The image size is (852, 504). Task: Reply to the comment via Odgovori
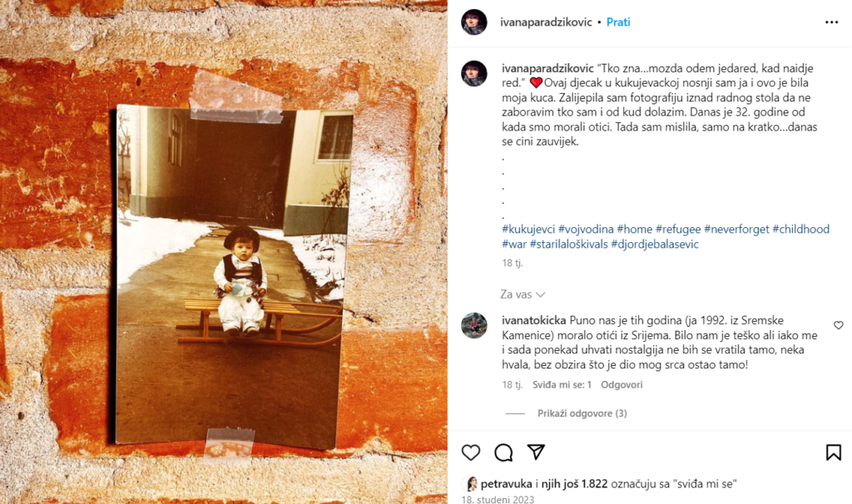coord(622,384)
